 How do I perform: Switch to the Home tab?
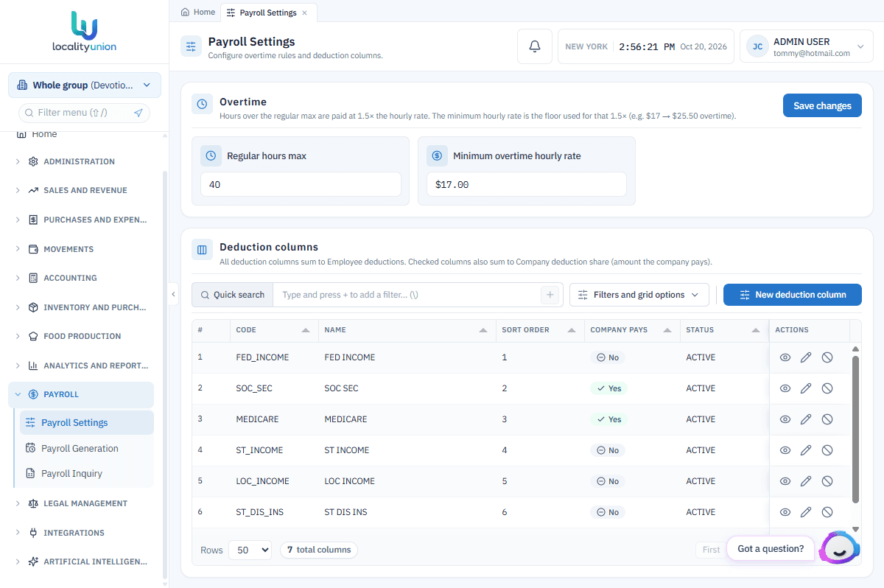[198, 13]
